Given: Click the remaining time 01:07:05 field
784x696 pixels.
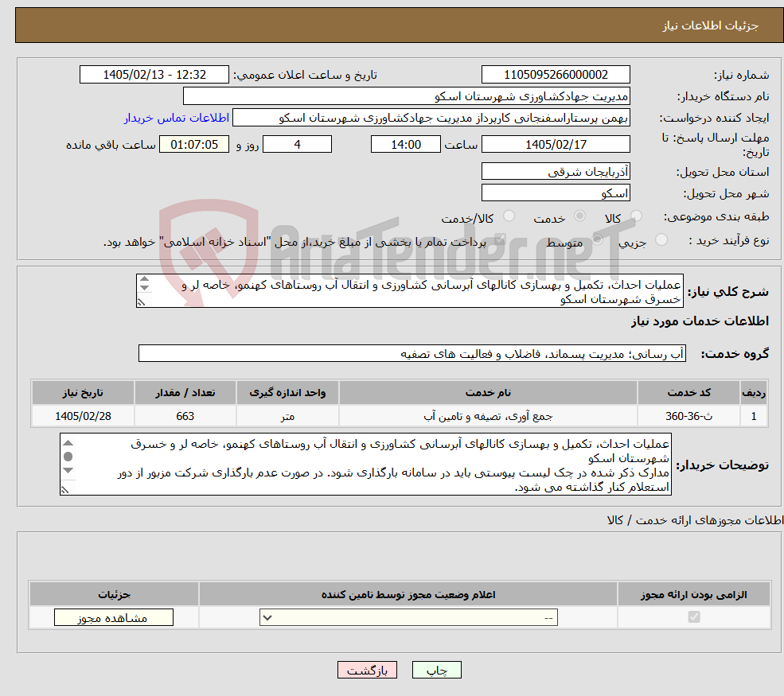Looking at the screenshot, I should pyautogui.click(x=194, y=145).
